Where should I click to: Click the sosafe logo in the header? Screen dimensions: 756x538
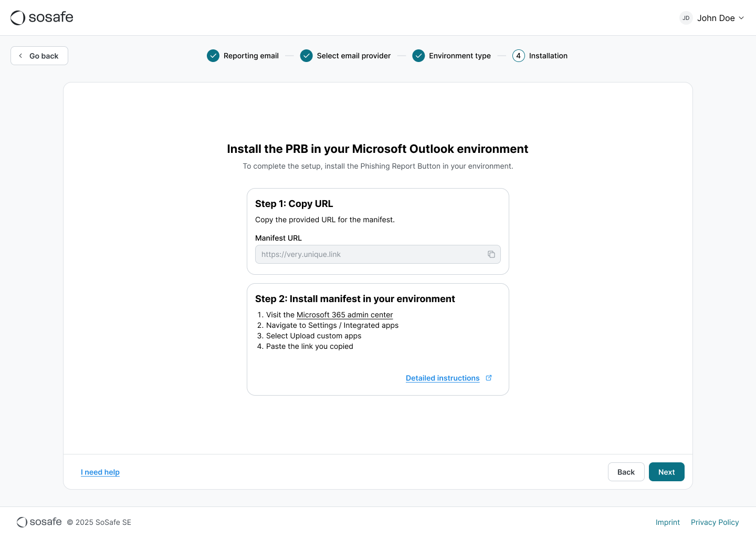(41, 17)
